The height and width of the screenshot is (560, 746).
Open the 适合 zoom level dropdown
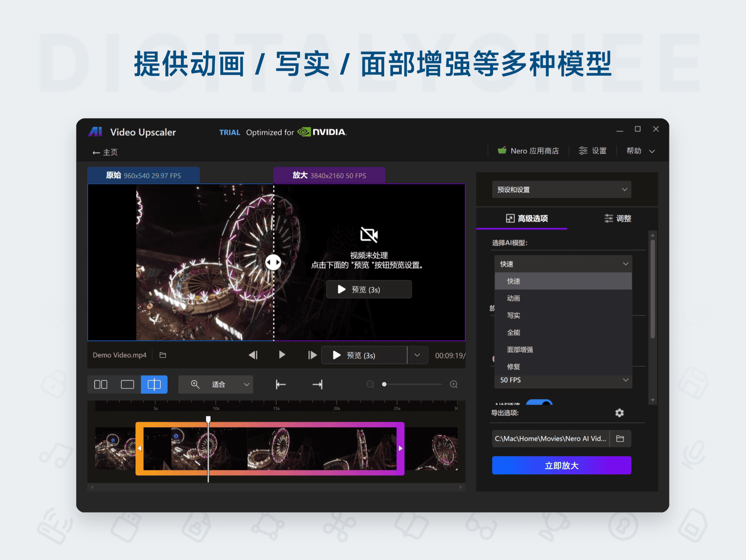coord(216,384)
